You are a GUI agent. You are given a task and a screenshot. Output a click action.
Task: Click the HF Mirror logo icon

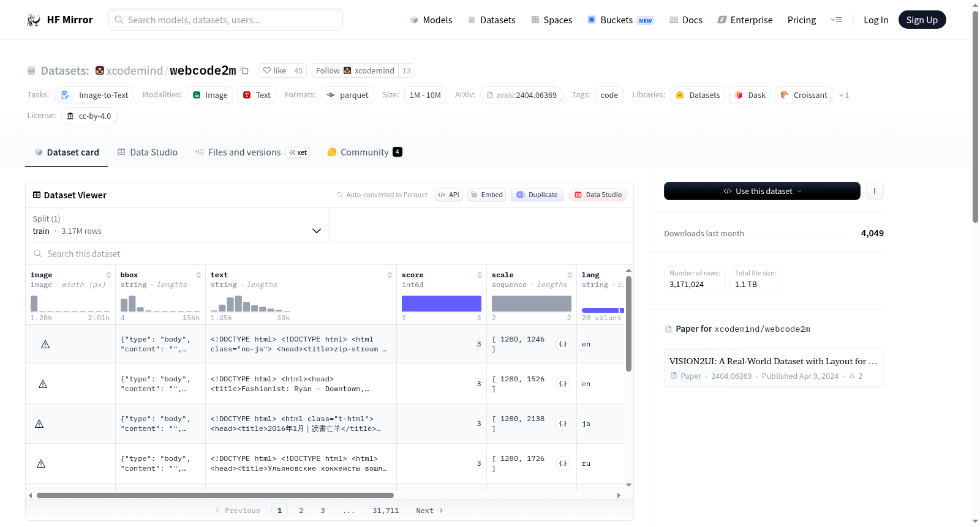[x=34, y=20]
